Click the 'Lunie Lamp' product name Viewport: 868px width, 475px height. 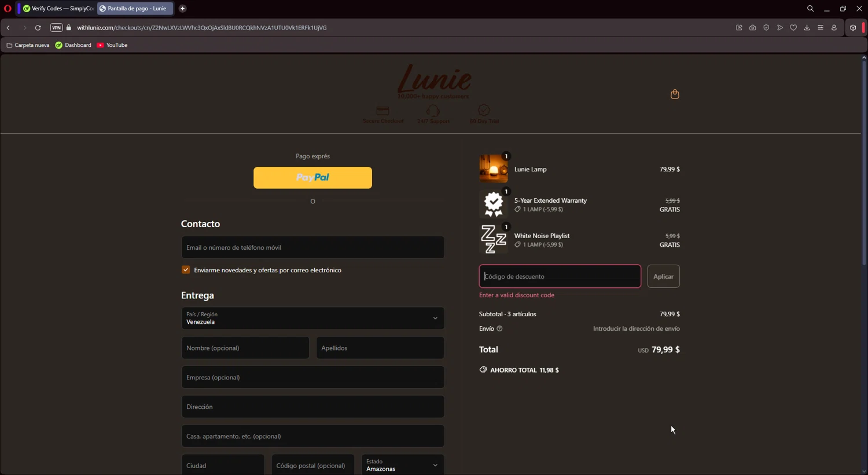pyautogui.click(x=531, y=169)
